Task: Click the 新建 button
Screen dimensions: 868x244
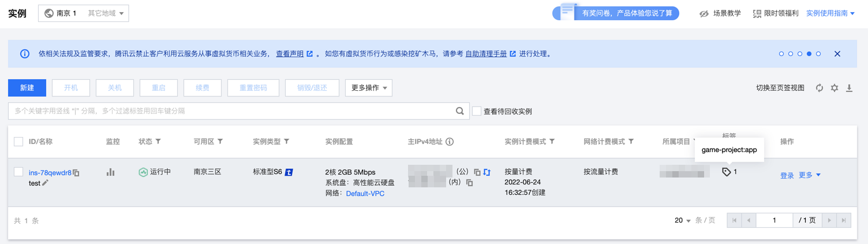Action: (x=27, y=88)
